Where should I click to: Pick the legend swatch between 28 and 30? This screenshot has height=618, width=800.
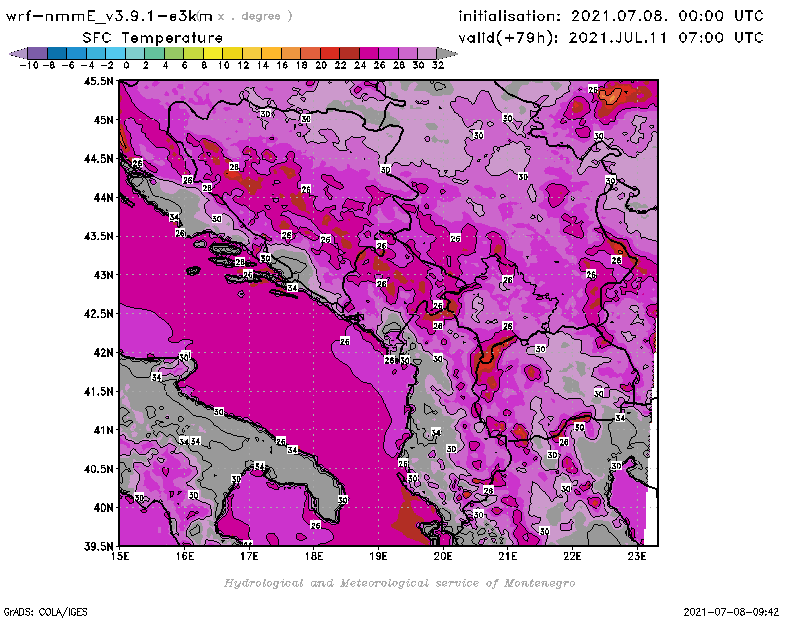point(408,54)
